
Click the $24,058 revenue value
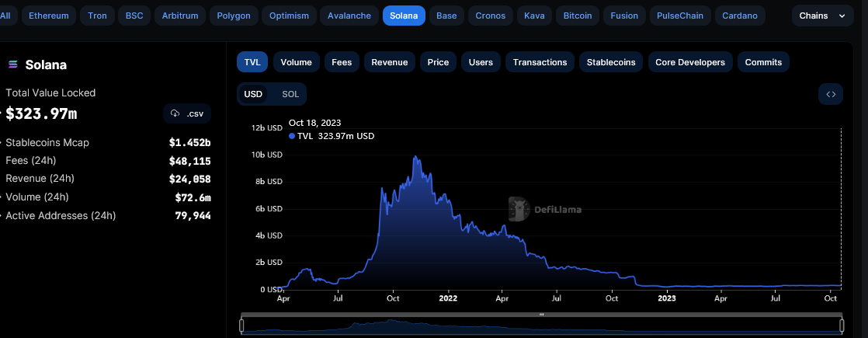[x=190, y=179]
